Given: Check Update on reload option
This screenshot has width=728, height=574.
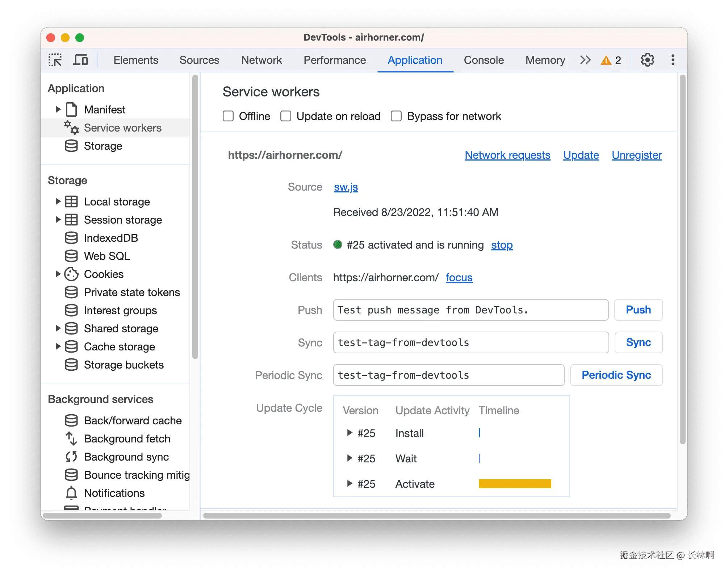Looking at the screenshot, I should [x=286, y=116].
